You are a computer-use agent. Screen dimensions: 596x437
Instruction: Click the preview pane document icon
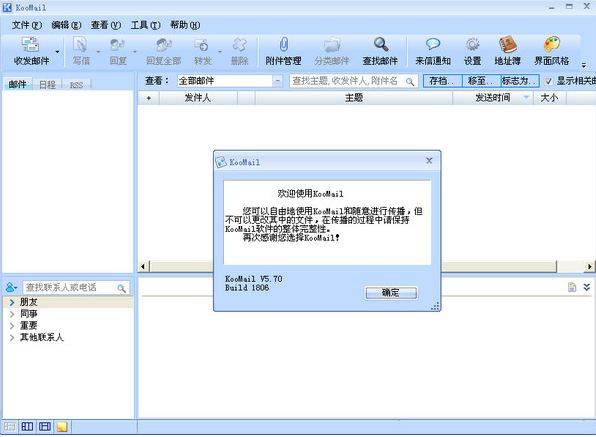click(x=572, y=287)
